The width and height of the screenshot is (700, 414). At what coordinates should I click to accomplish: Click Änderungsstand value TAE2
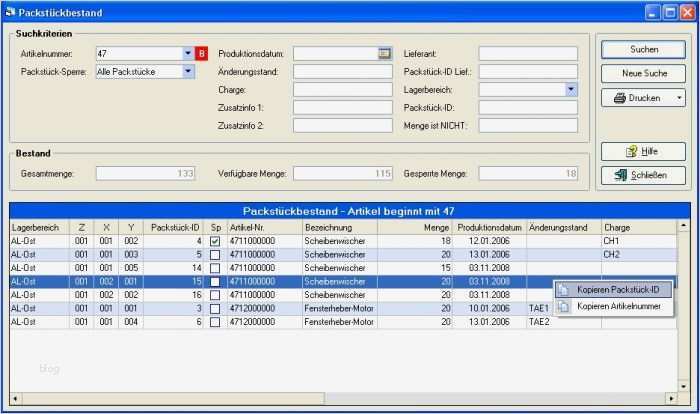pyautogui.click(x=538, y=322)
